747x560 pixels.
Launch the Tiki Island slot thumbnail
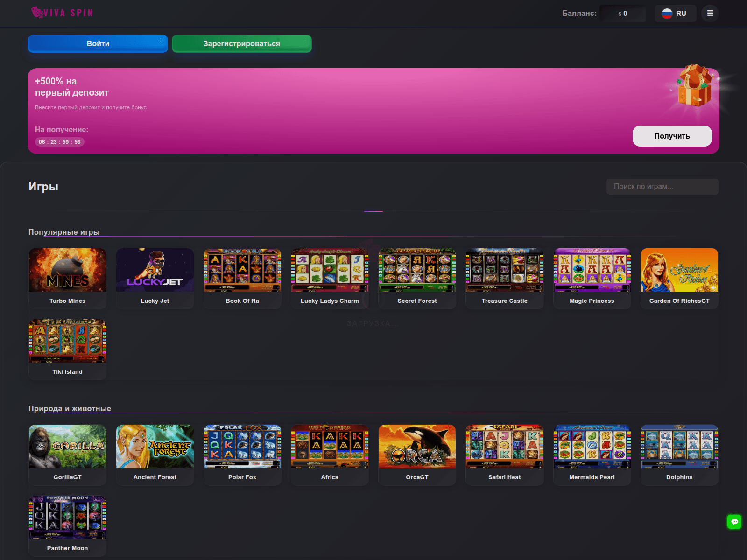click(68, 341)
